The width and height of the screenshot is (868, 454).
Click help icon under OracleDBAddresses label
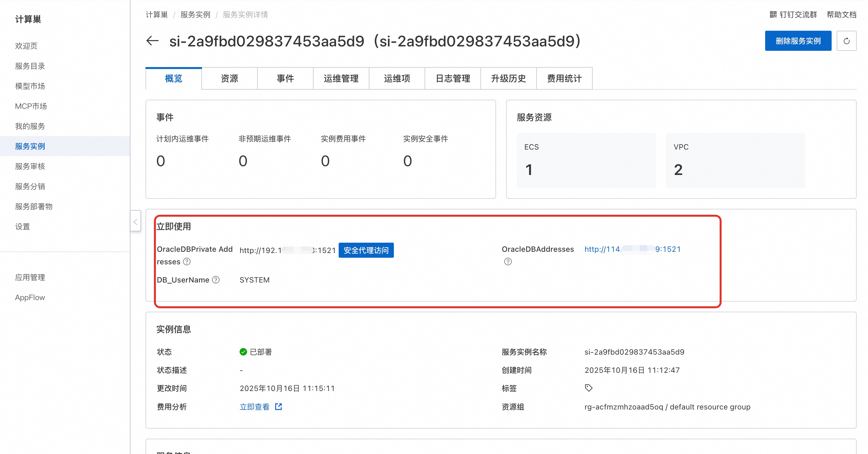(x=507, y=262)
